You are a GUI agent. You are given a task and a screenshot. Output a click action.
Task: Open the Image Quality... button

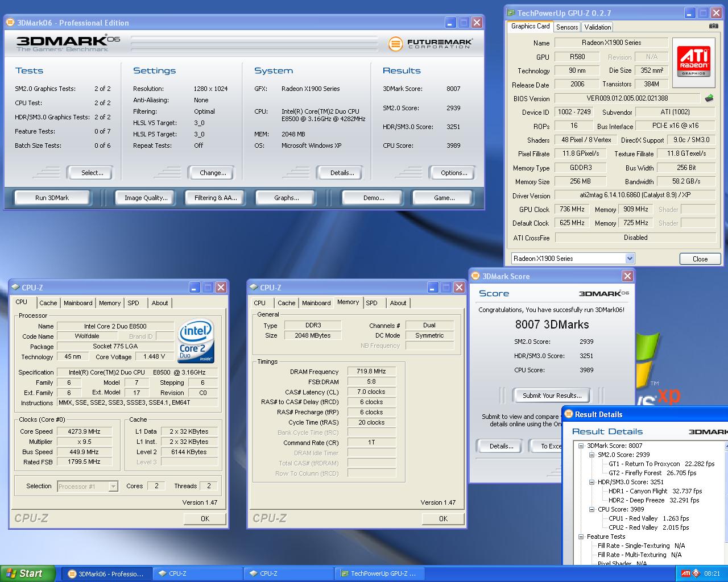[x=146, y=198]
